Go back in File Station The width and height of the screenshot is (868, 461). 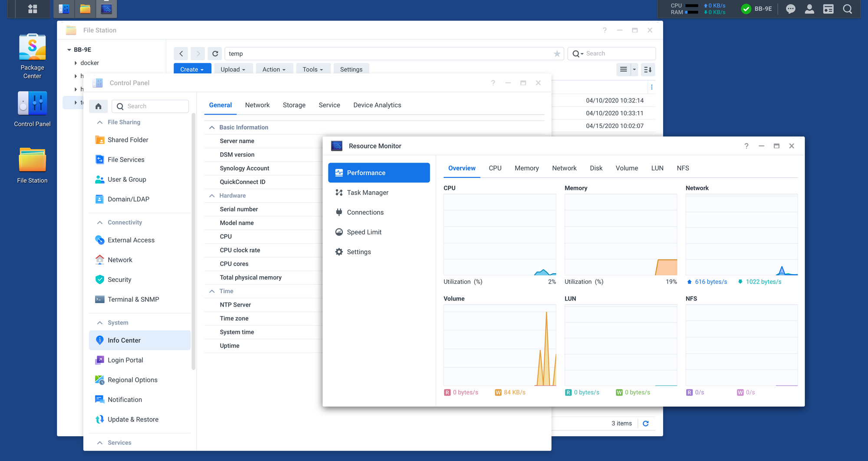(x=181, y=54)
